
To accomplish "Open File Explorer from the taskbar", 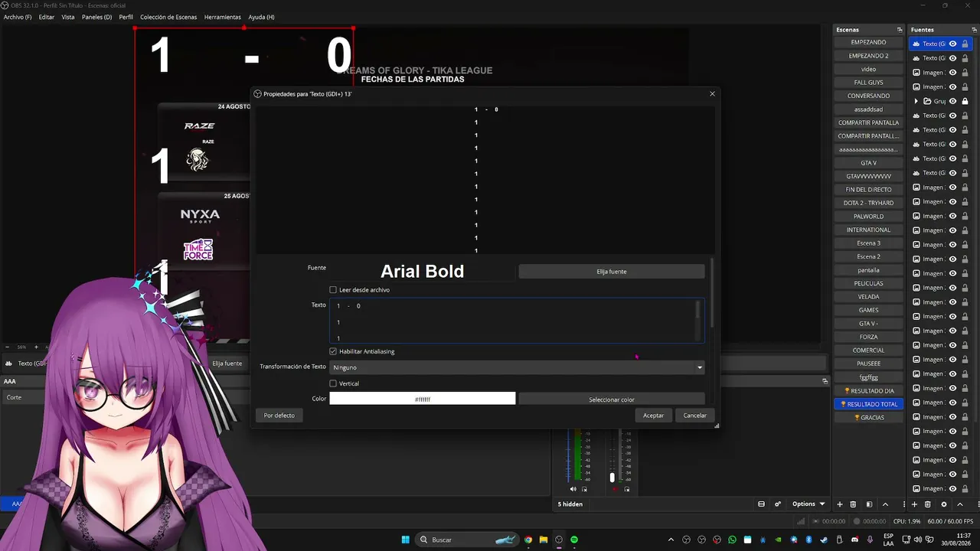I will coord(544,540).
